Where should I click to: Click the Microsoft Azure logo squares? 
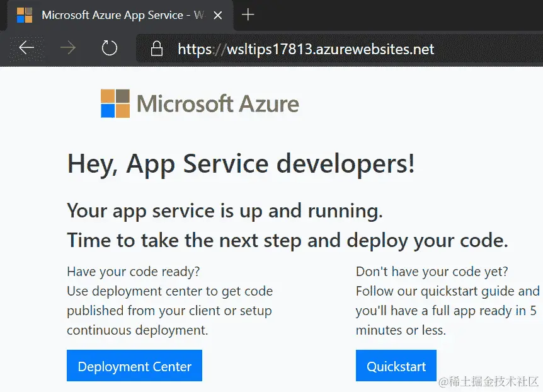click(115, 102)
